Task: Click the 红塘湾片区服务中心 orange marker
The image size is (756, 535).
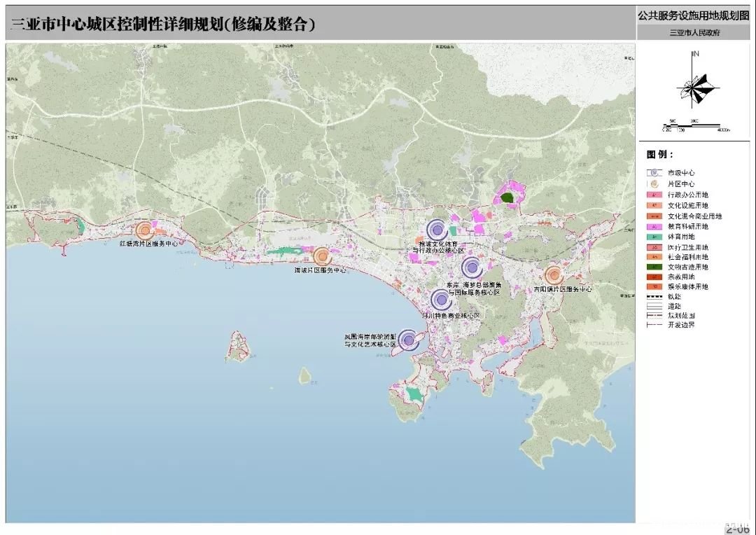Action: tap(144, 231)
